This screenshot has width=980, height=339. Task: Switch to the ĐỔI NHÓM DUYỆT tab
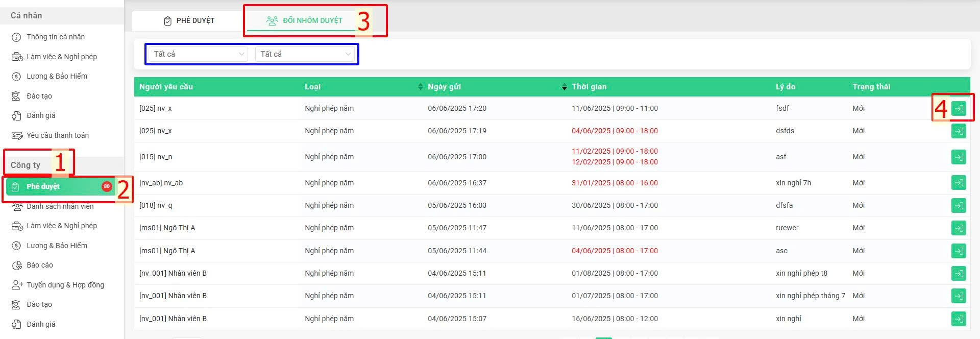305,20
